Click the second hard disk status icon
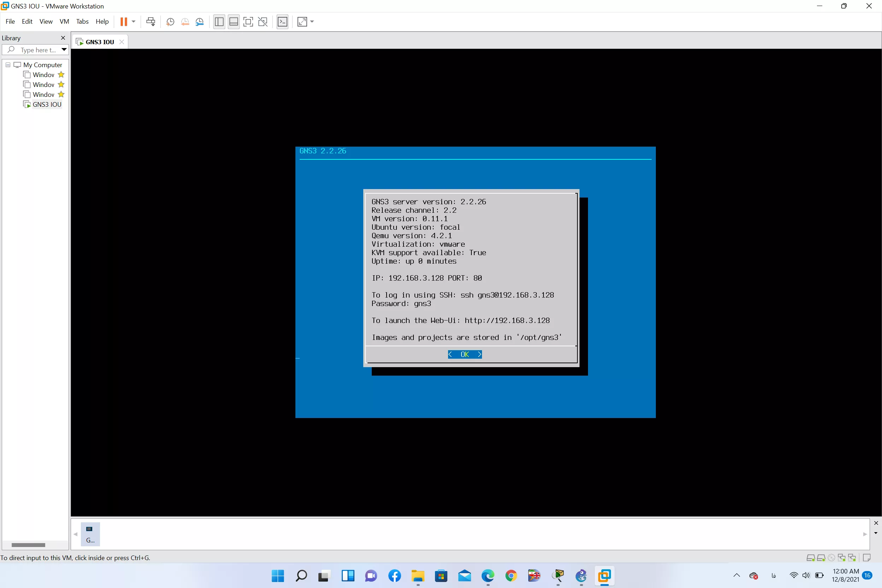The height and width of the screenshot is (588, 882). (x=821, y=558)
